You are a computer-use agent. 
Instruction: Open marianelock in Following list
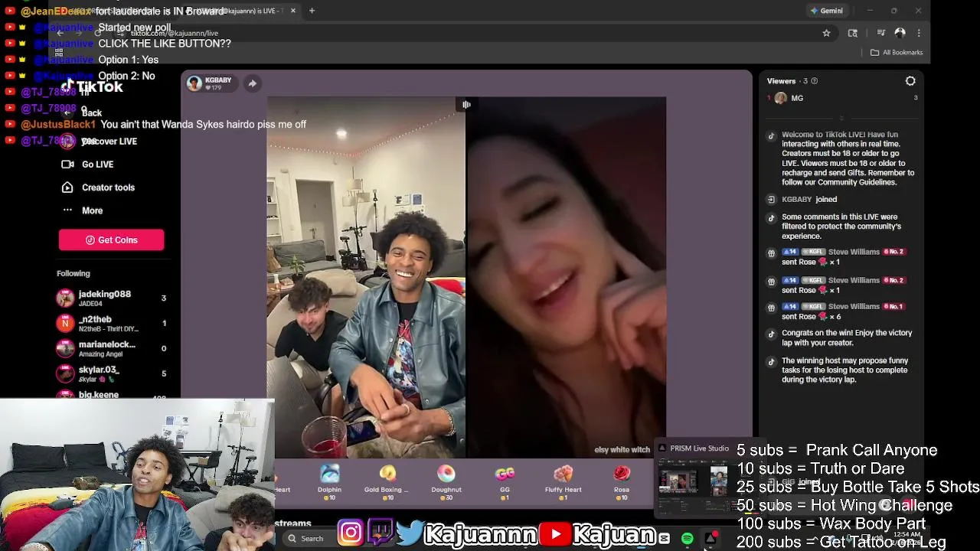click(x=111, y=348)
